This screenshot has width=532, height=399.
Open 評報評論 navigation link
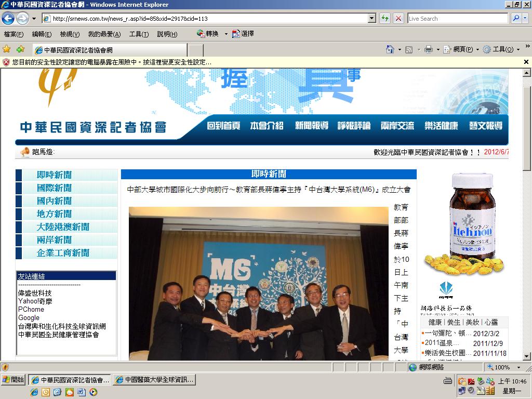tap(354, 126)
